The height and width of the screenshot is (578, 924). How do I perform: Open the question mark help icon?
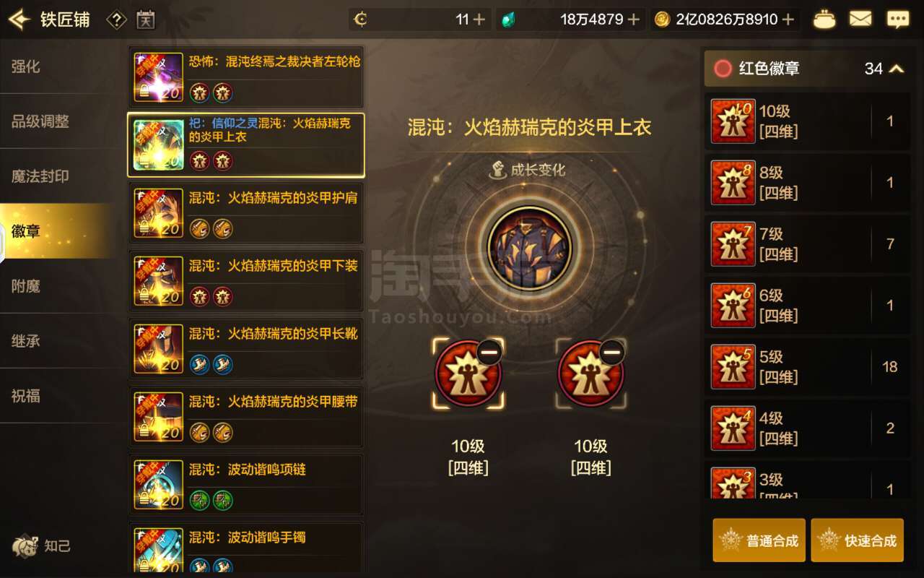[116, 20]
